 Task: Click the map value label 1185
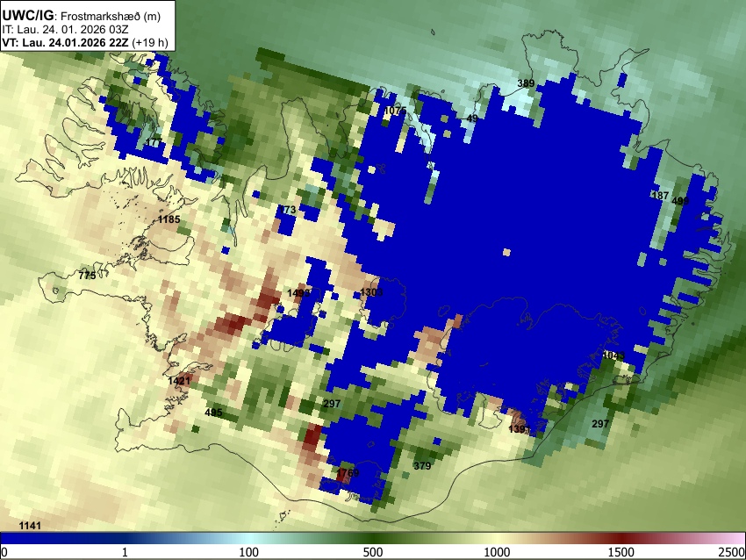click(169, 219)
